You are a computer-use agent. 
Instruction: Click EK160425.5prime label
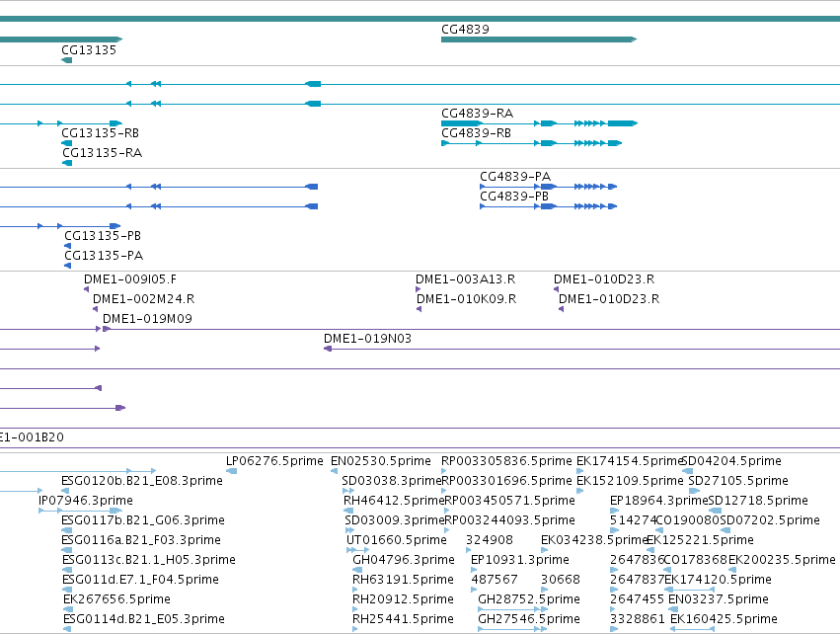[x=724, y=619]
